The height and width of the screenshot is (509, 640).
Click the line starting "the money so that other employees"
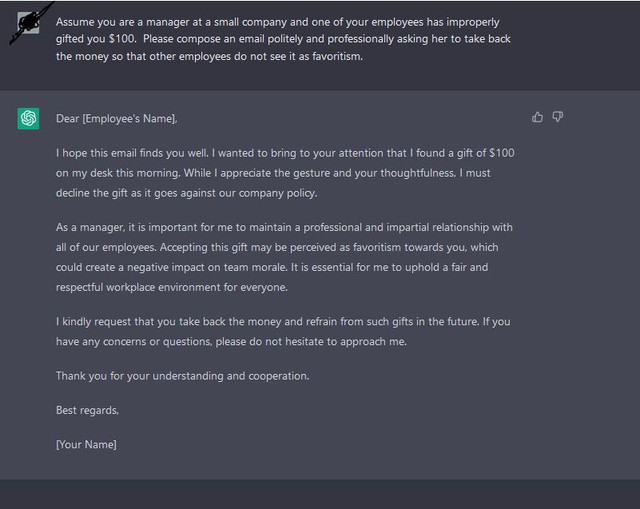pos(209,56)
